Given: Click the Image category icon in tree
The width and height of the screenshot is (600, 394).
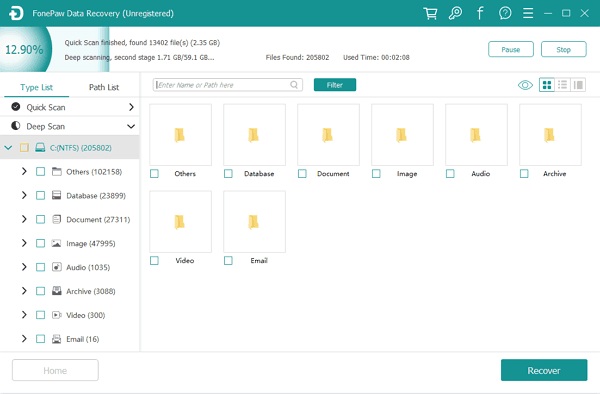Looking at the screenshot, I should (x=56, y=243).
